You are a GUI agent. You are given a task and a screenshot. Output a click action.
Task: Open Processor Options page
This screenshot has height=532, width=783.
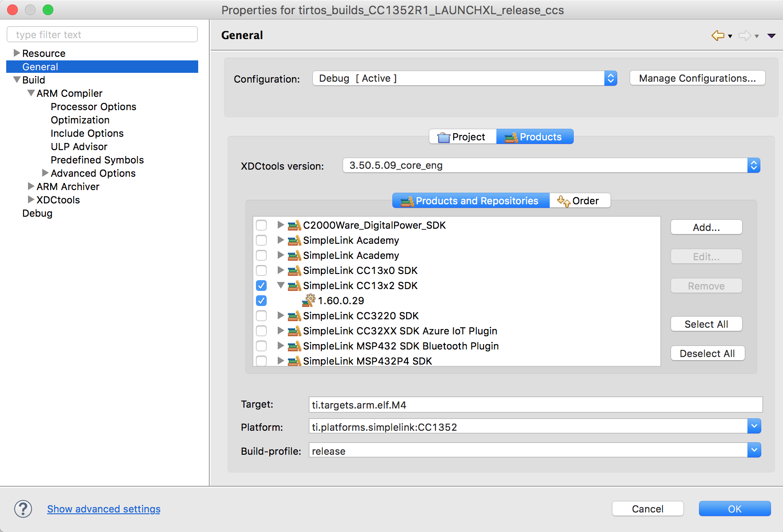point(93,107)
